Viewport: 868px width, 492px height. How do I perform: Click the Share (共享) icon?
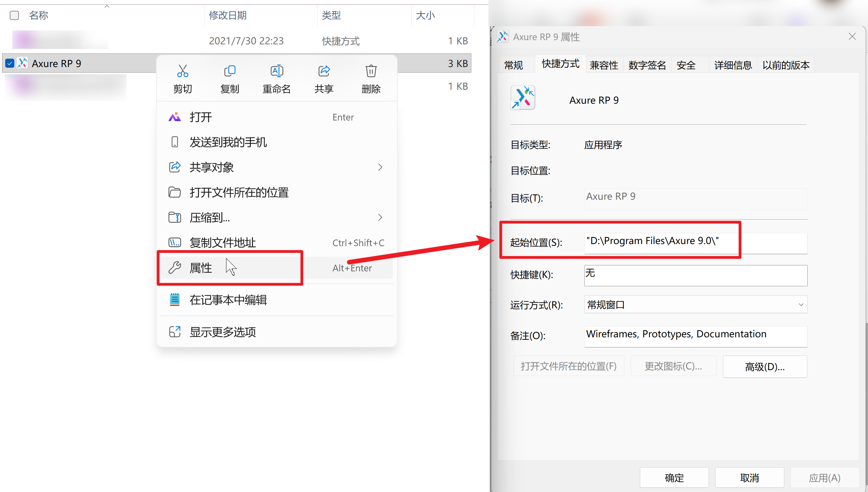324,71
